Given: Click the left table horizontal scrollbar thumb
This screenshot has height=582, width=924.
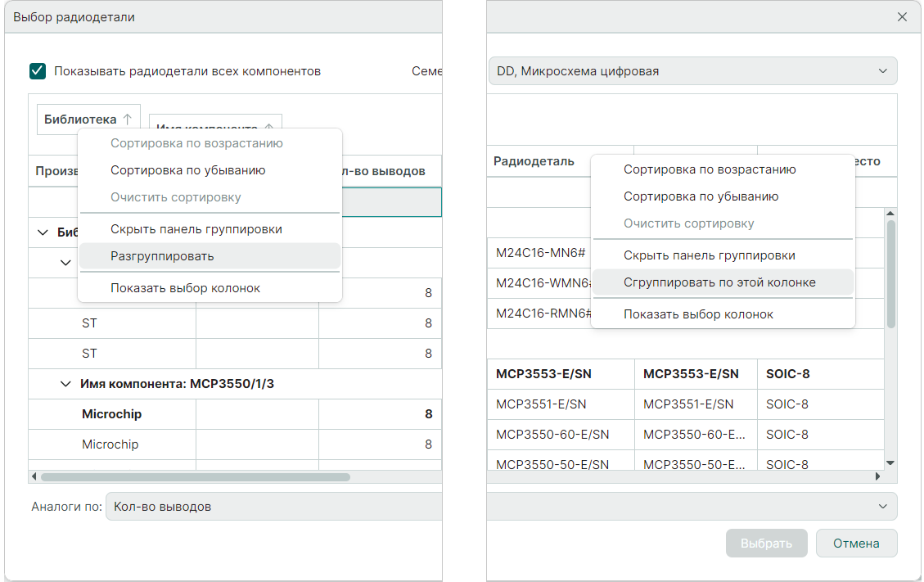Looking at the screenshot, I should click(195, 476).
